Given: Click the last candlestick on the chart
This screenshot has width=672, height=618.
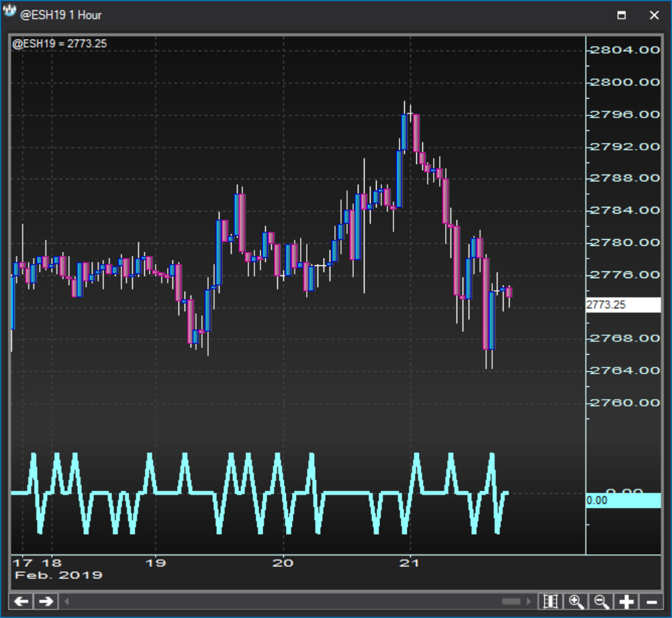Looking at the screenshot, I should [509, 292].
